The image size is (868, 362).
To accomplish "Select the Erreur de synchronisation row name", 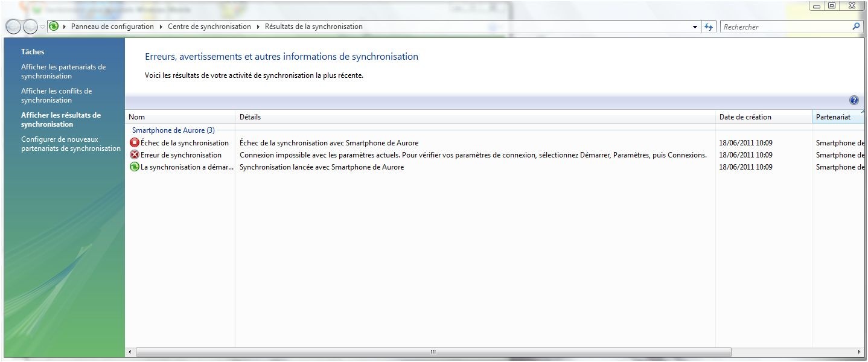I will [x=181, y=155].
